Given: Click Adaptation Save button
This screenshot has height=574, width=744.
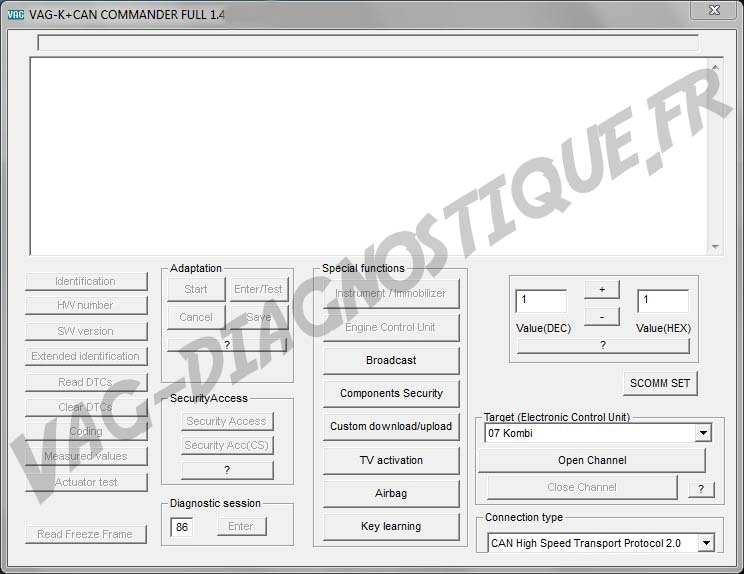Looking at the screenshot, I should [x=259, y=317].
